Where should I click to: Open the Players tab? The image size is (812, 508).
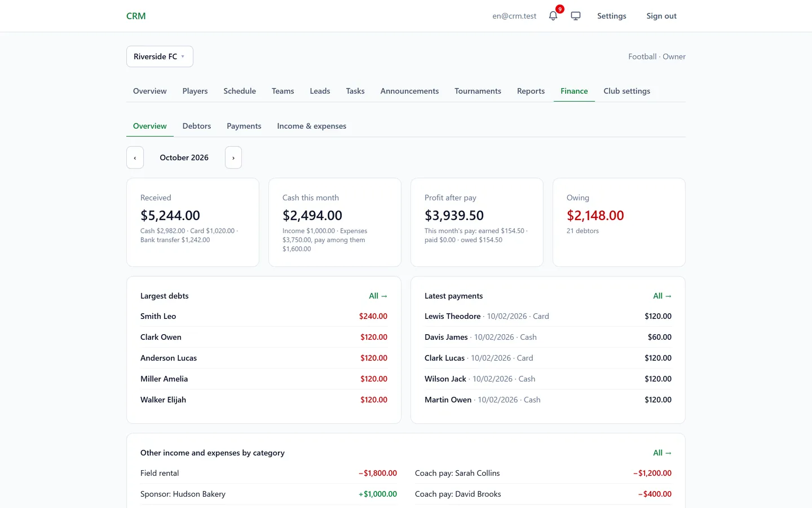(x=195, y=91)
